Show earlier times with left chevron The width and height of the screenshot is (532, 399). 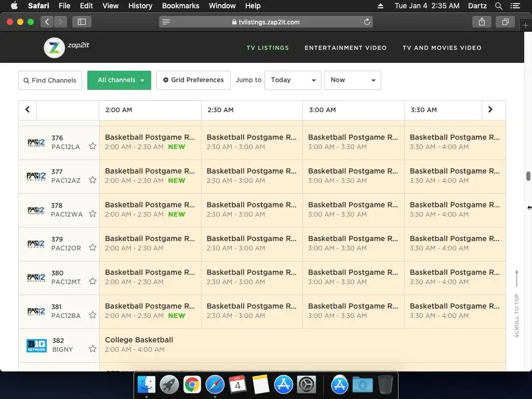tap(28, 110)
